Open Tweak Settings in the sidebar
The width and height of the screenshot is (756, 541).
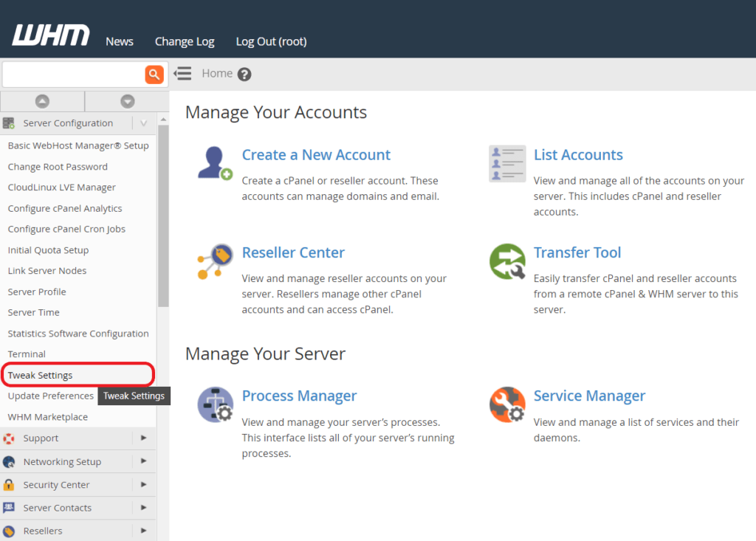pos(40,375)
